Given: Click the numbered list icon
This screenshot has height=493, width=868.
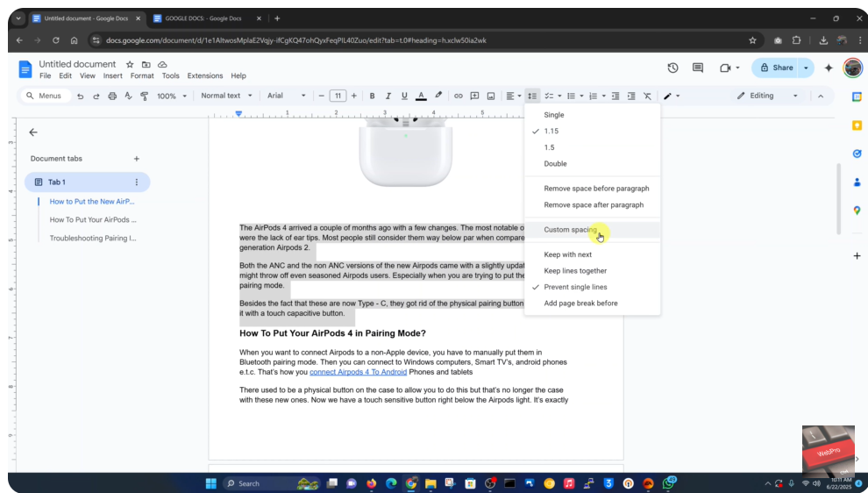Looking at the screenshot, I should [593, 96].
